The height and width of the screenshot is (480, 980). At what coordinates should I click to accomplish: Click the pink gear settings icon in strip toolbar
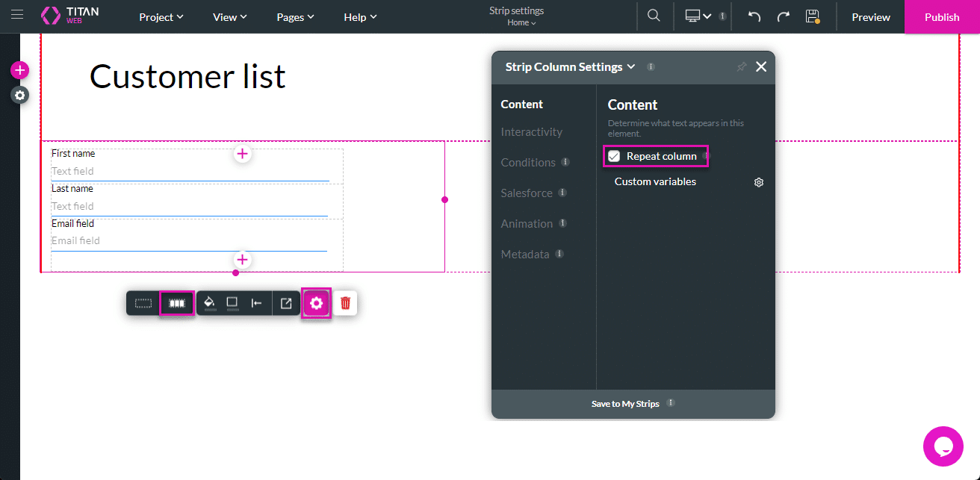(316, 303)
